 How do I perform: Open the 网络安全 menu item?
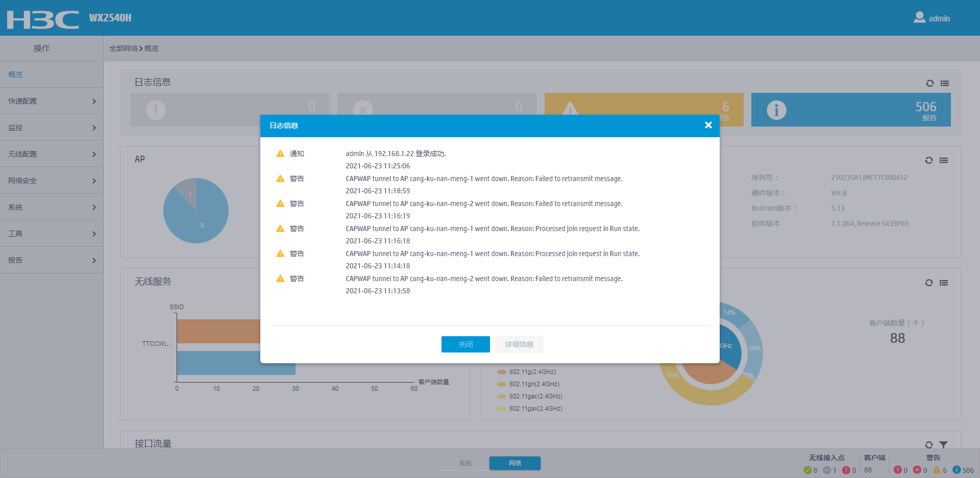point(51,181)
